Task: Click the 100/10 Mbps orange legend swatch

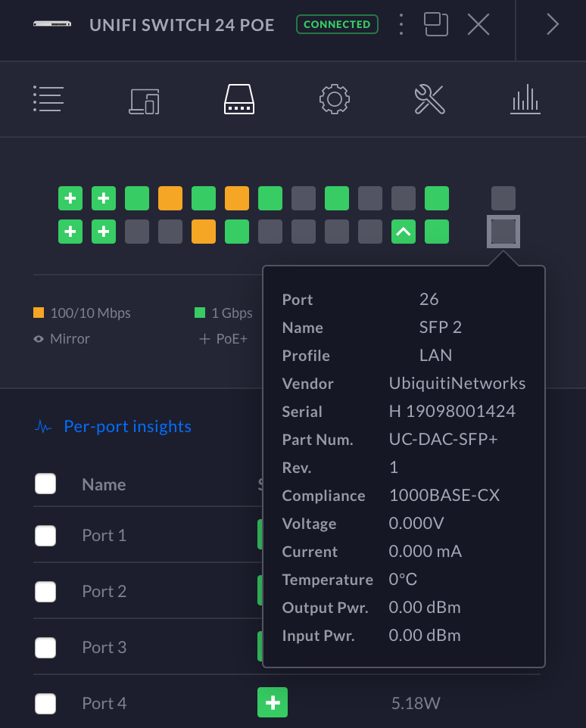Action: point(39,313)
